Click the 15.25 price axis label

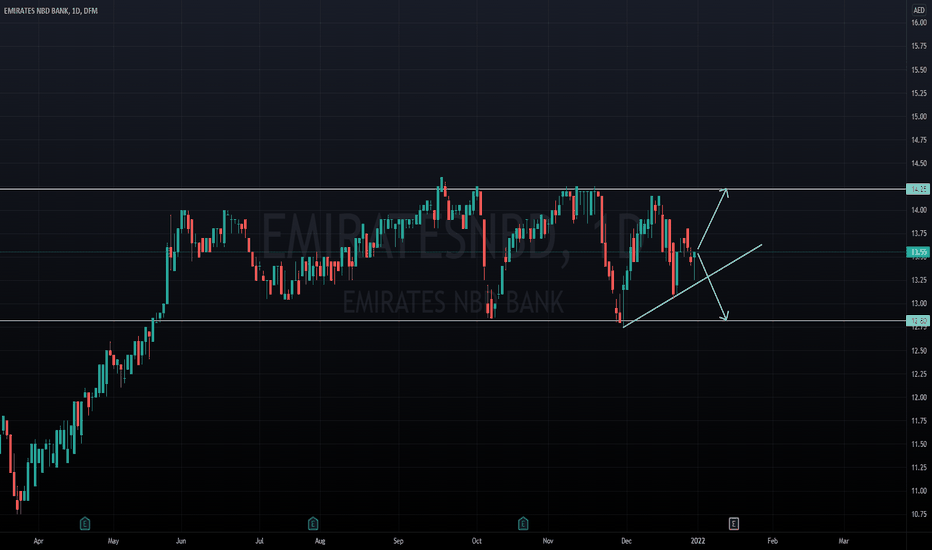coord(919,93)
